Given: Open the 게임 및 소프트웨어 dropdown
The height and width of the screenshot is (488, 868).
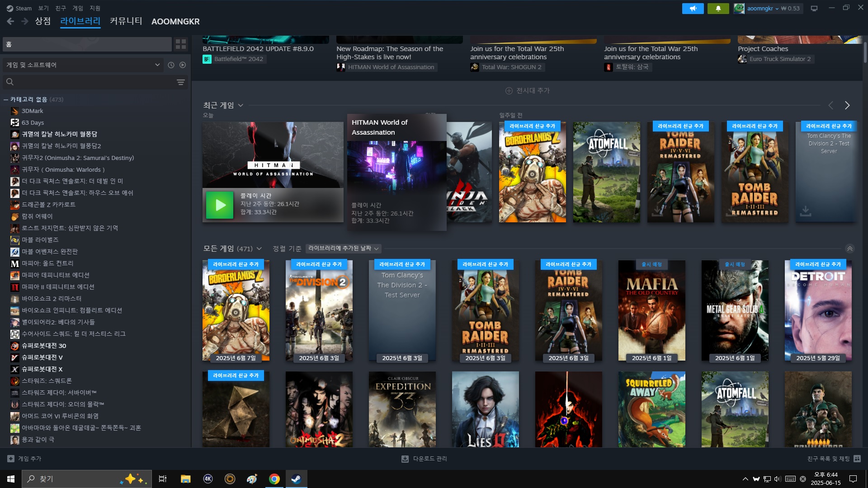Looking at the screenshot, I should click(83, 65).
